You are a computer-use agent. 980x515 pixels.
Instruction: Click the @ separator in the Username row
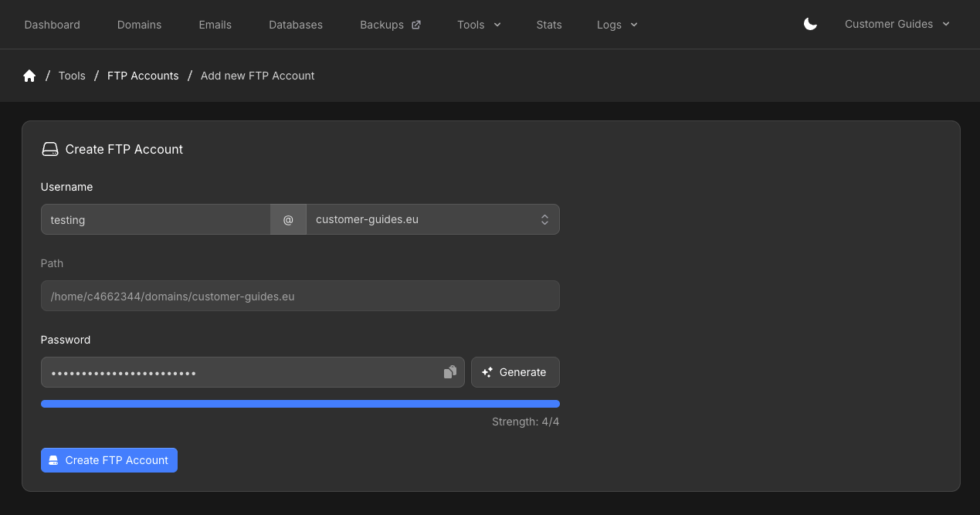[288, 219]
